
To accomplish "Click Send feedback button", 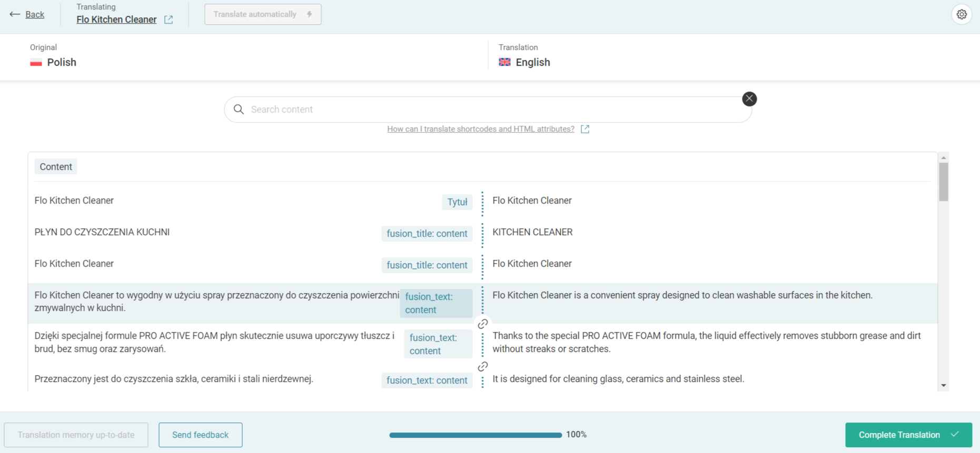I will 200,435.
